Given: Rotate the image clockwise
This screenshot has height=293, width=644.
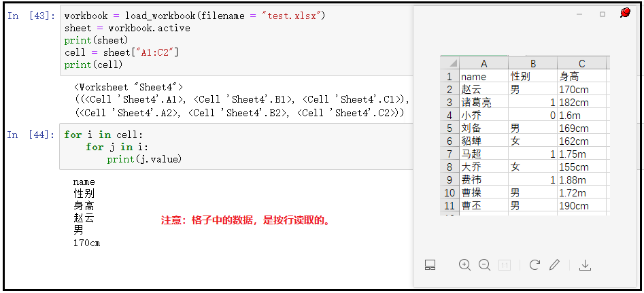Looking at the screenshot, I should pyautogui.click(x=535, y=265).
